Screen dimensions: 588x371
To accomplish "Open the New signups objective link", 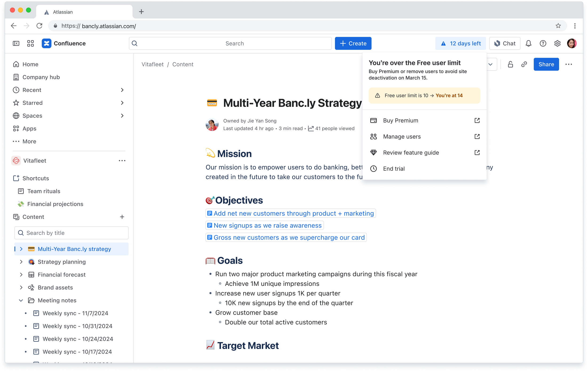I will click(267, 225).
